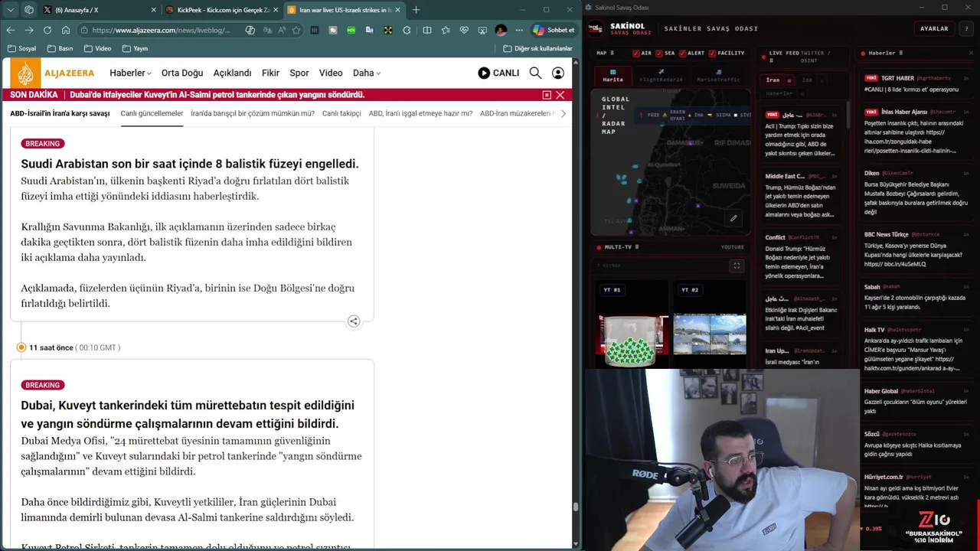Open the Orta Doğu menu item
Image resolution: width=980 pixels, height=551 pixels.
[182, 73]
